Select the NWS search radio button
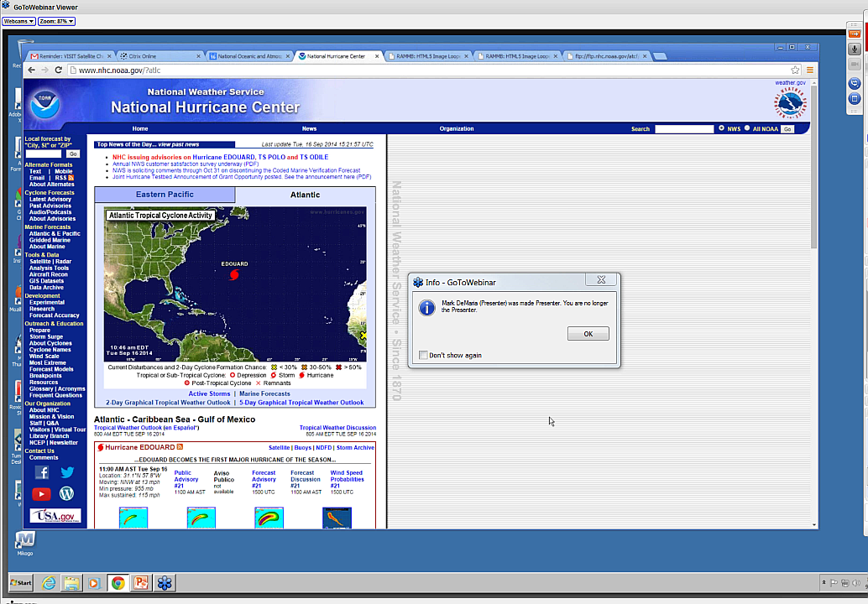 (722, 128)
